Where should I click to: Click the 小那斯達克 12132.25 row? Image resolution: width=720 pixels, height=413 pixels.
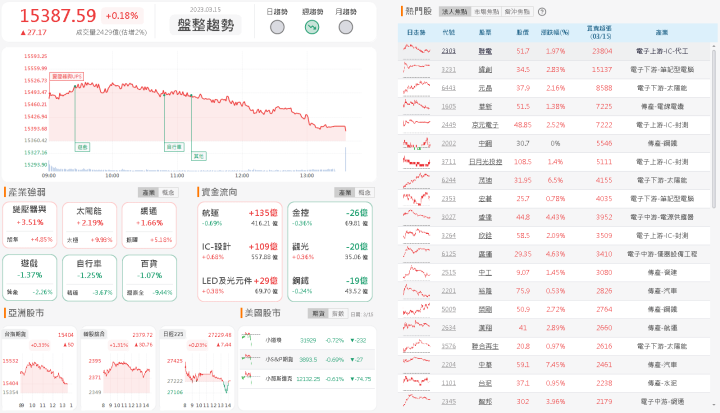(x=307, y=379)
